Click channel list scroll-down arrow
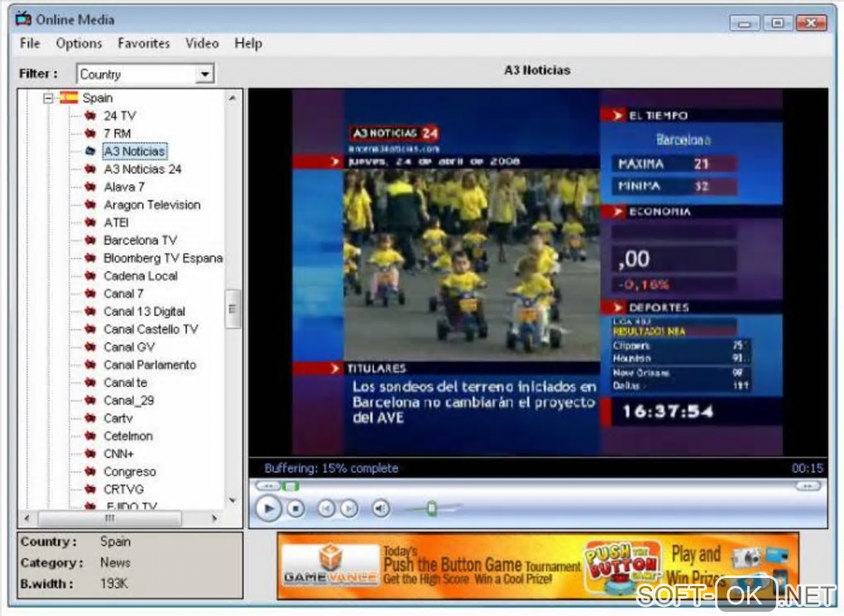This screenshot has width=844, height=616. [233, 500]
